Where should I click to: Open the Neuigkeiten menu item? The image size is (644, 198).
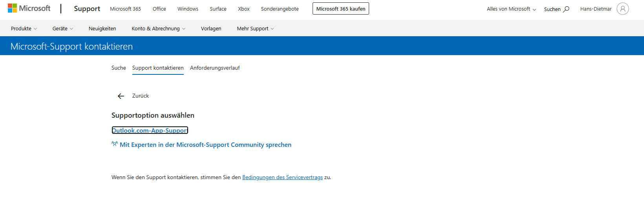[102, 29]
